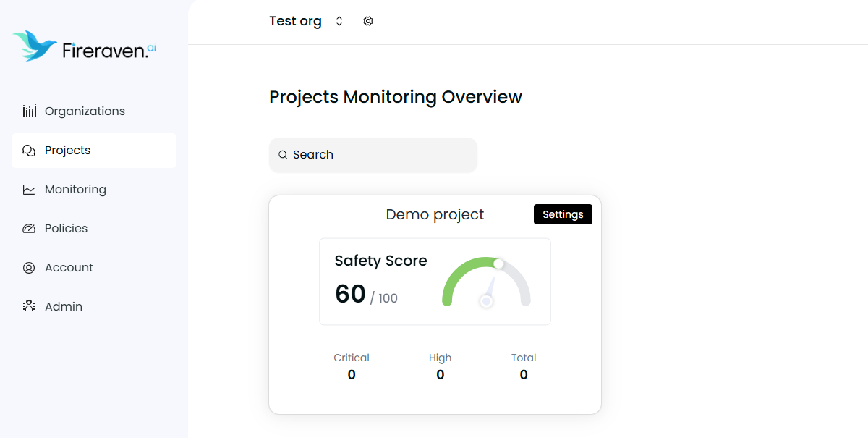Open Settings for Demo project
The image size is (868, 438).
click(x=563, y=214)
